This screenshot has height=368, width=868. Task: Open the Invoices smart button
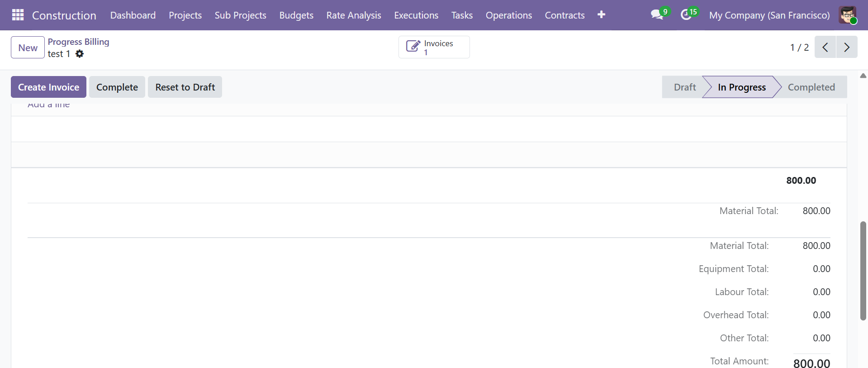pyautogui.click(x=434, y=47)
